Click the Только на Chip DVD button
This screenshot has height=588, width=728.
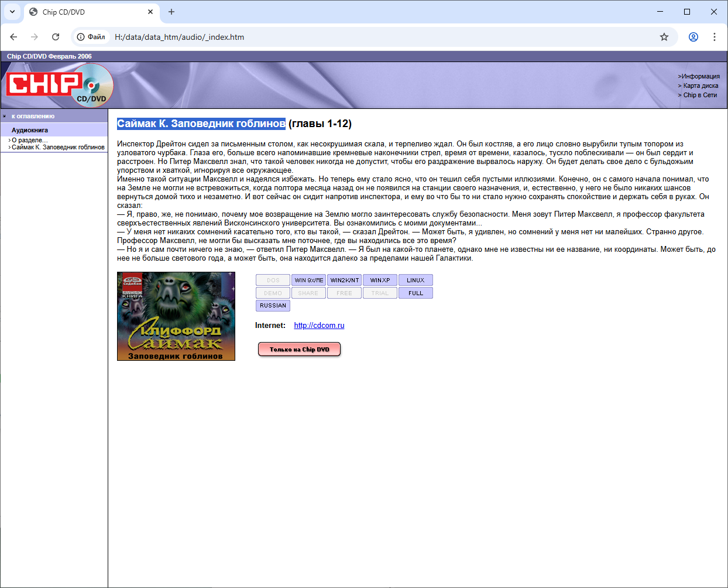click(x=299, y=349)
